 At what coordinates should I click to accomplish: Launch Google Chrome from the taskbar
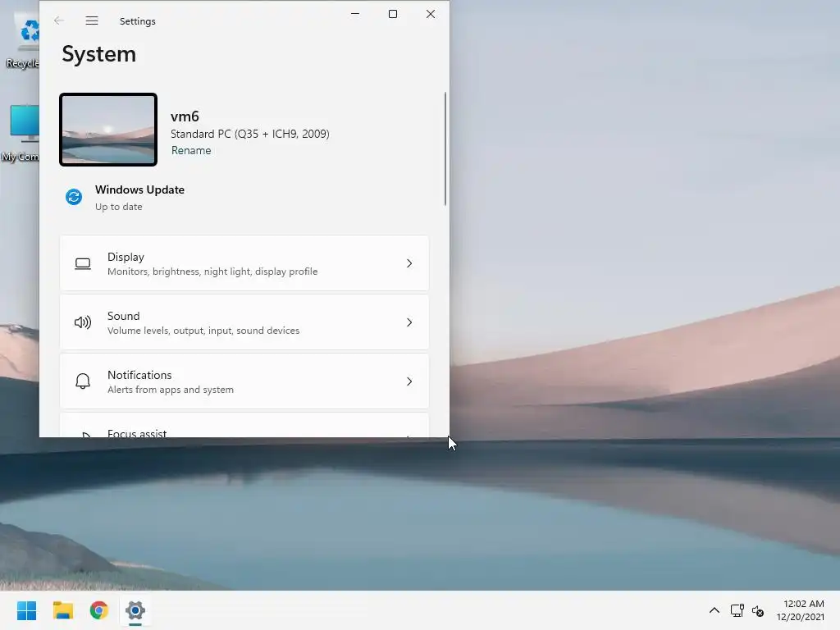[99, 610]
